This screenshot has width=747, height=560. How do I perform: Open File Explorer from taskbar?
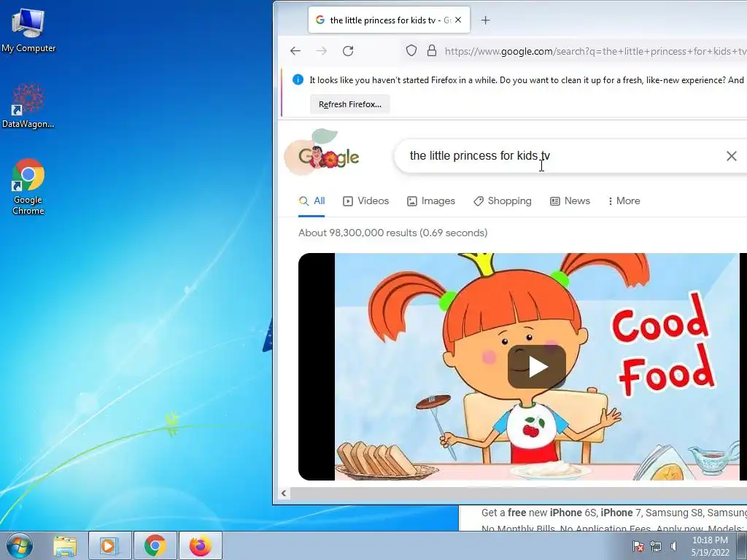click(65, 545)
